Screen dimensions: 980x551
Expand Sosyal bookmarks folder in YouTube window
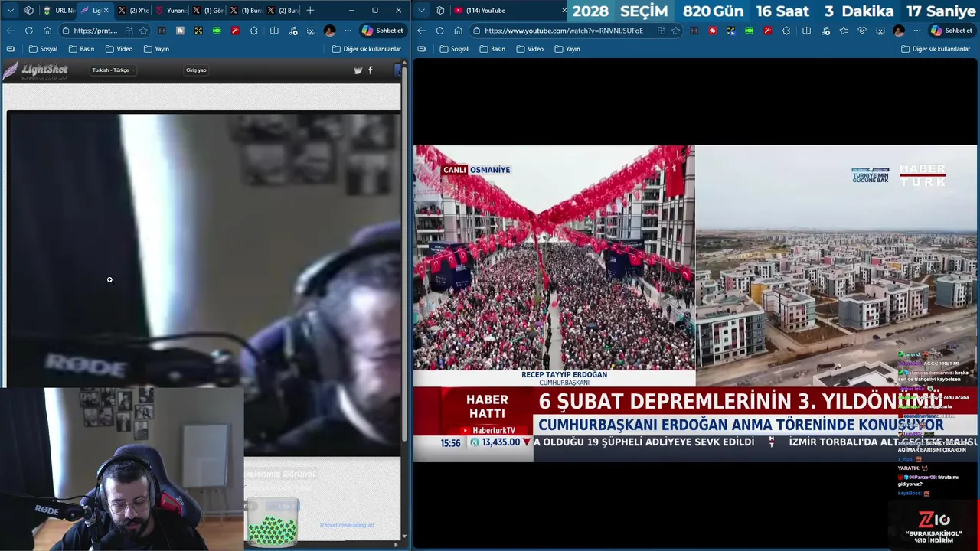[x=454, y=49]
